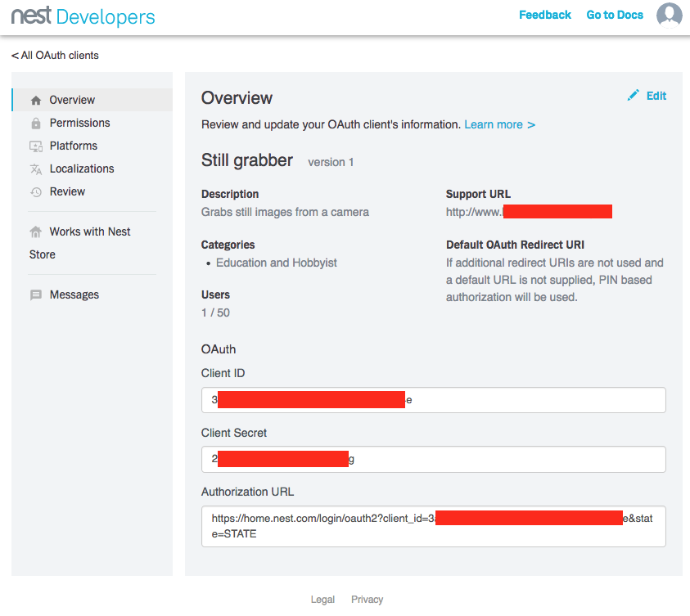The height and width of the screenshot is (616, 690).
Task: Click the Review history clock icon
Action: [36, 191]
